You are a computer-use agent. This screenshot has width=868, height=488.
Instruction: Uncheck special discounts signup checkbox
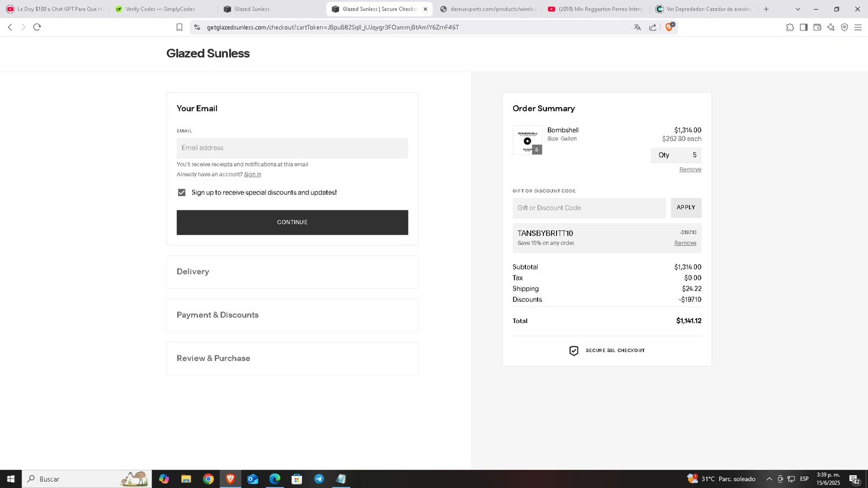(182, 193)
